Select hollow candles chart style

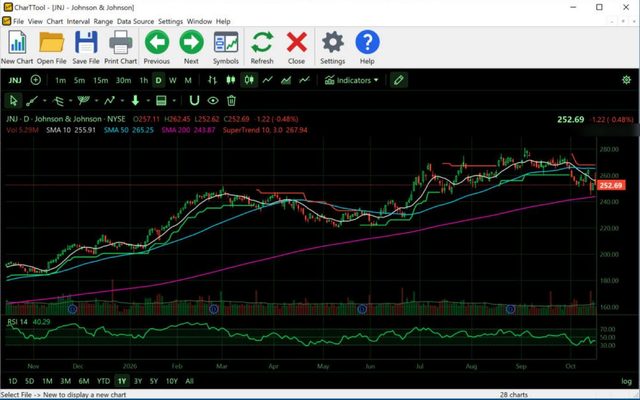pos(249,80)
